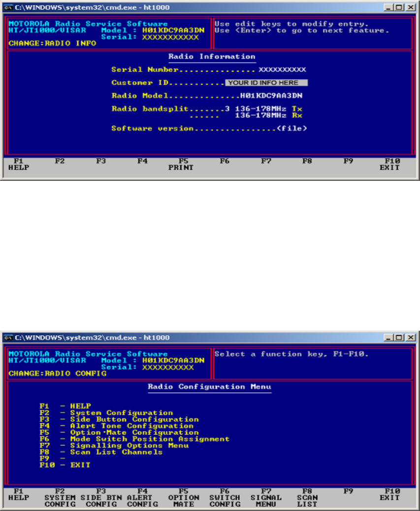Click the Customer ID field in Radio Information window
This screenshot has width=420, height=511.
(266, 82)
